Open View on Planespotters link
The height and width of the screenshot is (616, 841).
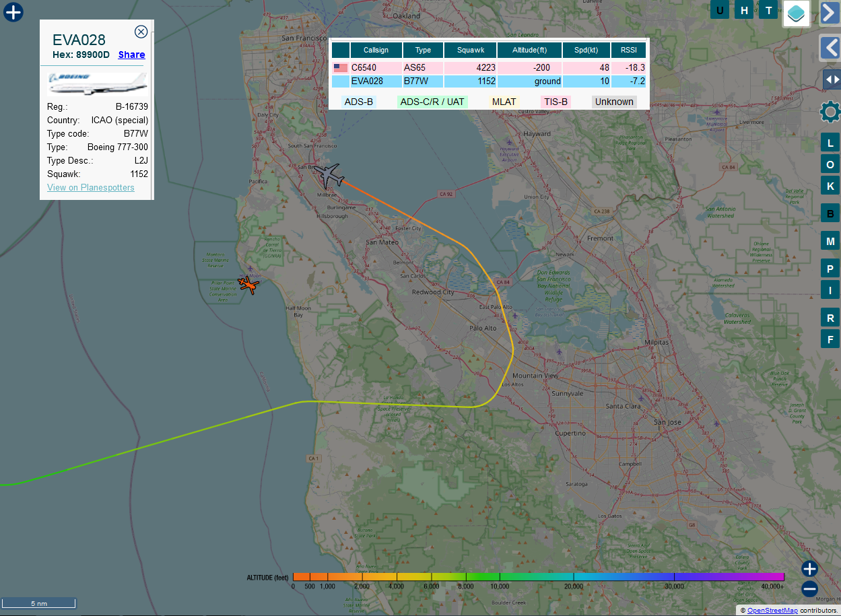pyautogui.click(x=91, y=187)
